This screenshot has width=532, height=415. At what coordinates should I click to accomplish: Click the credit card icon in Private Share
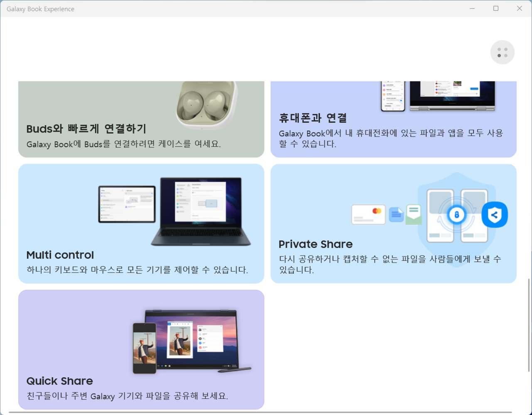pos(368,214)
